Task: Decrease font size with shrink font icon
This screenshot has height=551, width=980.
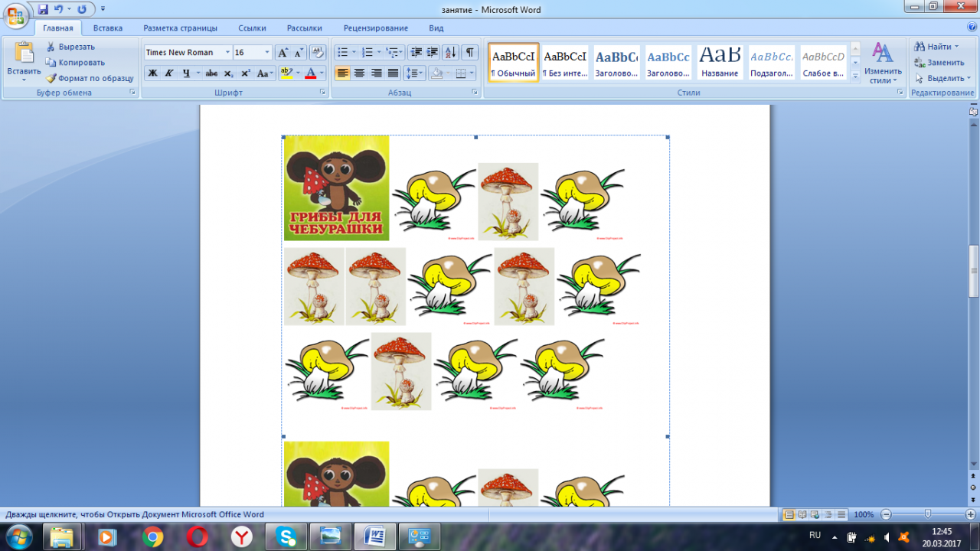Action: [x=299, y=52]
